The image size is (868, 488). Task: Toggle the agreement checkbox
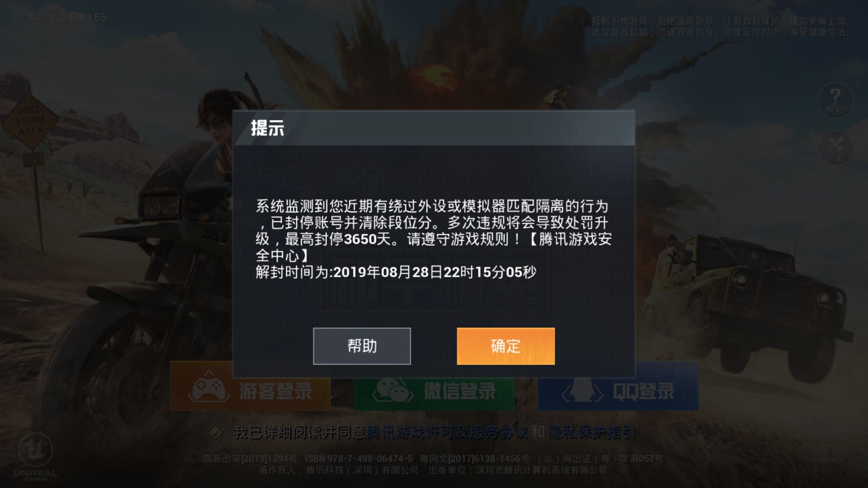pyautogui.click(x=214, y=432)
